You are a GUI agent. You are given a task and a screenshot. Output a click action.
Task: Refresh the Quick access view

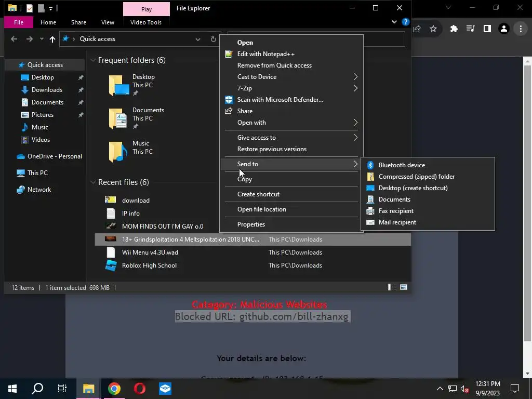tap(213, 39)
